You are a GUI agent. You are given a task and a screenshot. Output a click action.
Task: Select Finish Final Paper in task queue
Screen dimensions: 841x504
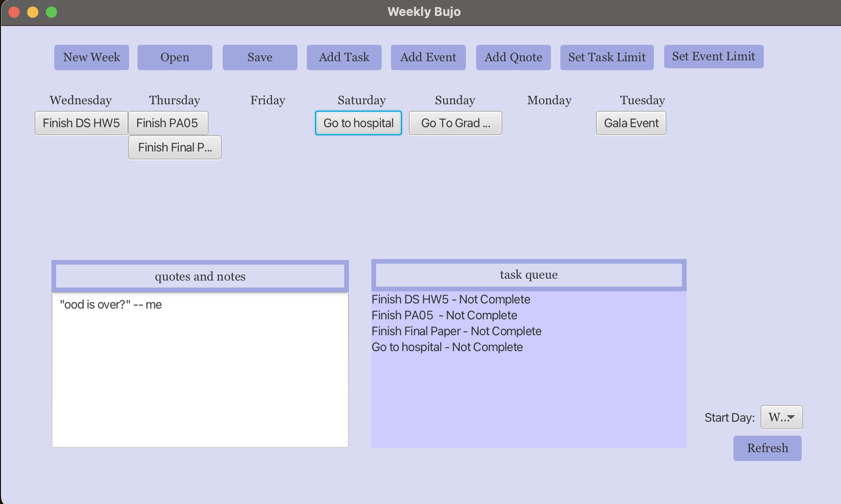(x=456, y=331)
